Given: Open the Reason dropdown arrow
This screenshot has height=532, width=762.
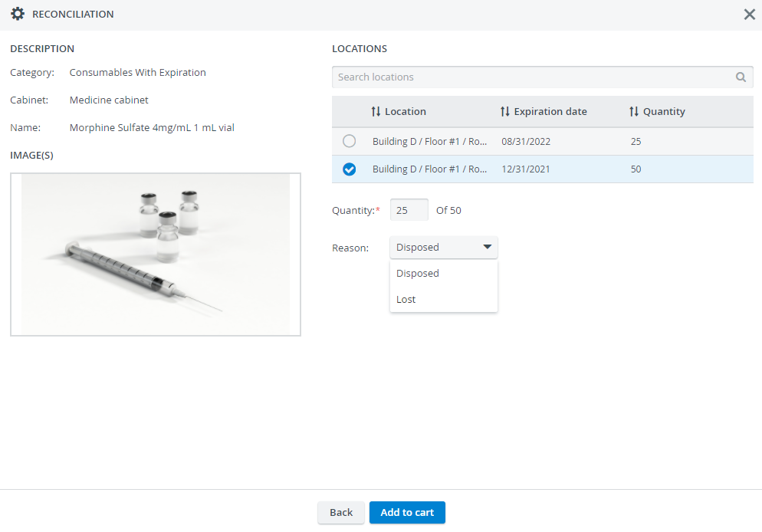Looking at the screenshot, I should (487, 247).
